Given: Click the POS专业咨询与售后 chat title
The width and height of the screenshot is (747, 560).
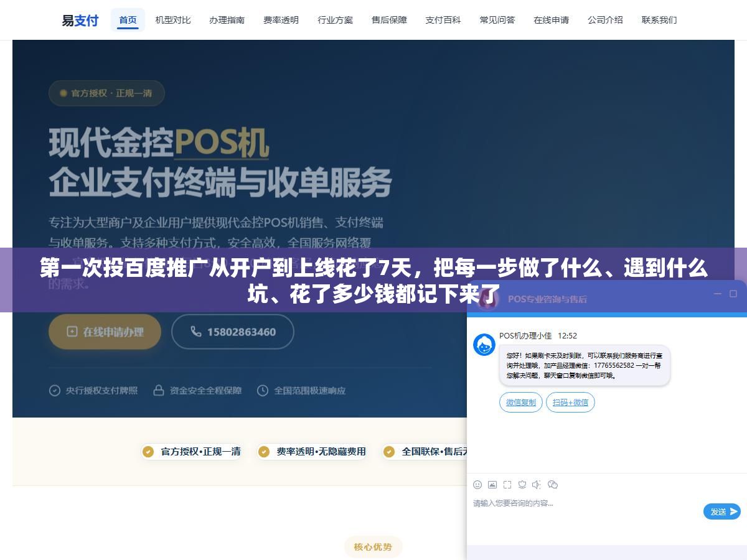Looking at the screenshot, I should tap(547, 299).
